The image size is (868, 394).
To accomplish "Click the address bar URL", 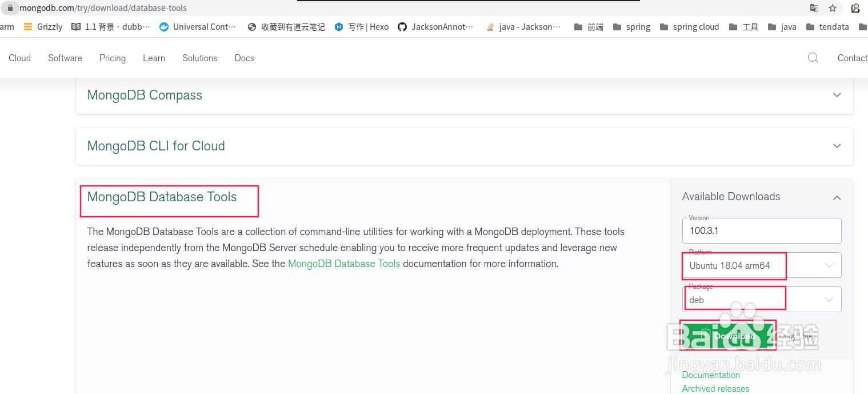I will tap(103, 8).
